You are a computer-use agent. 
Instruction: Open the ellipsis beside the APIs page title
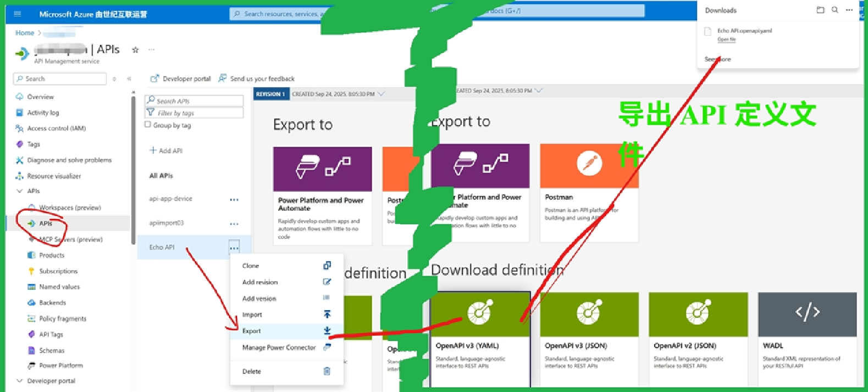click(x=151, y=50)
